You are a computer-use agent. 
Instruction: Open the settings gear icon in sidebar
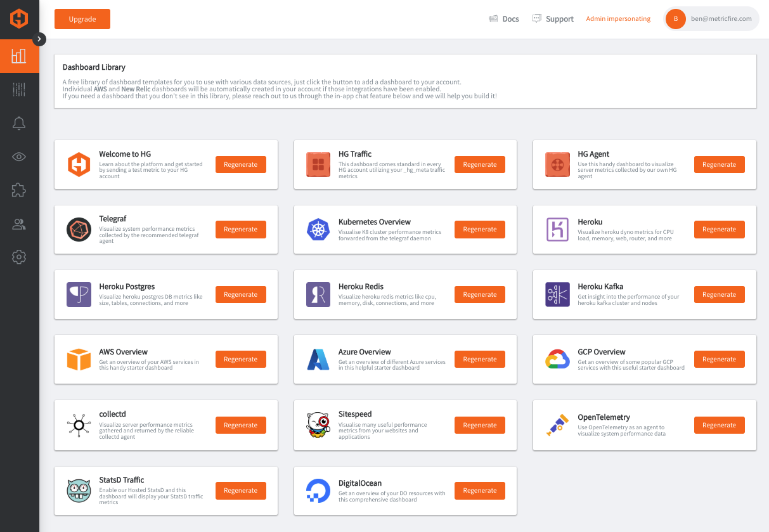coord(19,257)
